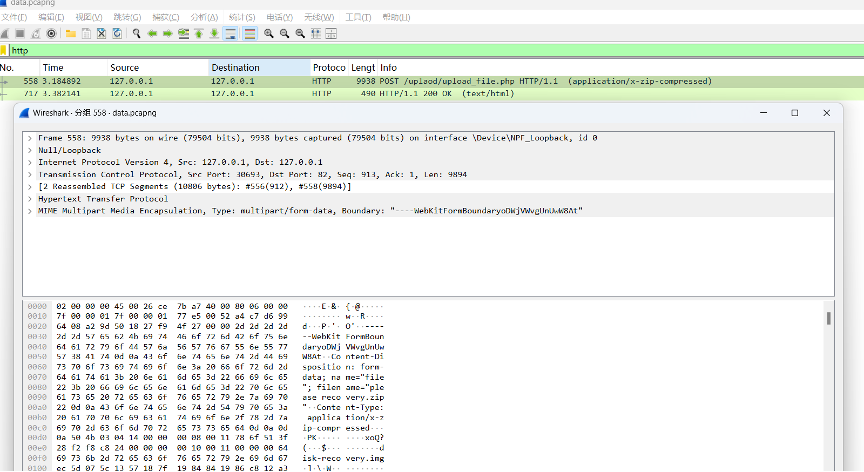Sort by the Protocol column header
This screenshot has width=864, height=472.
330,68
